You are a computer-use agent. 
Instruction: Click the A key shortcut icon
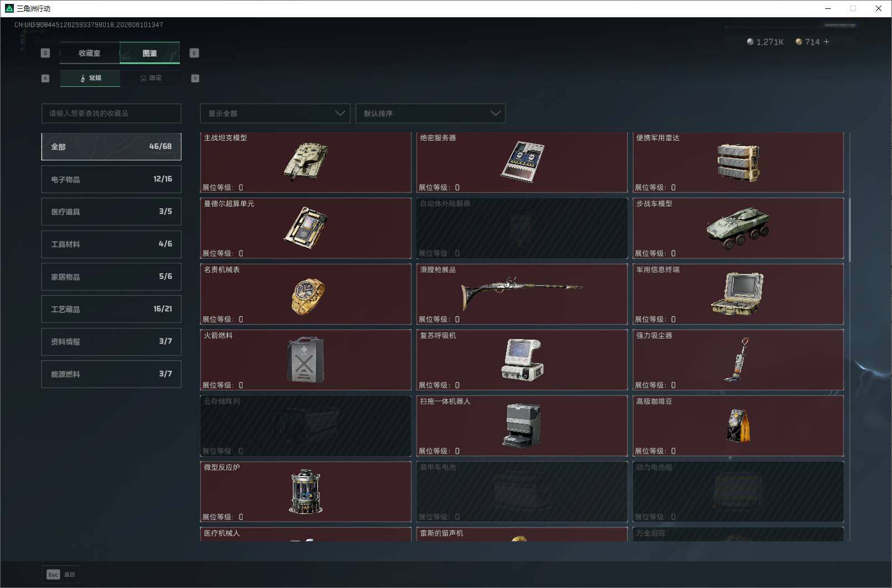point(46,78)
